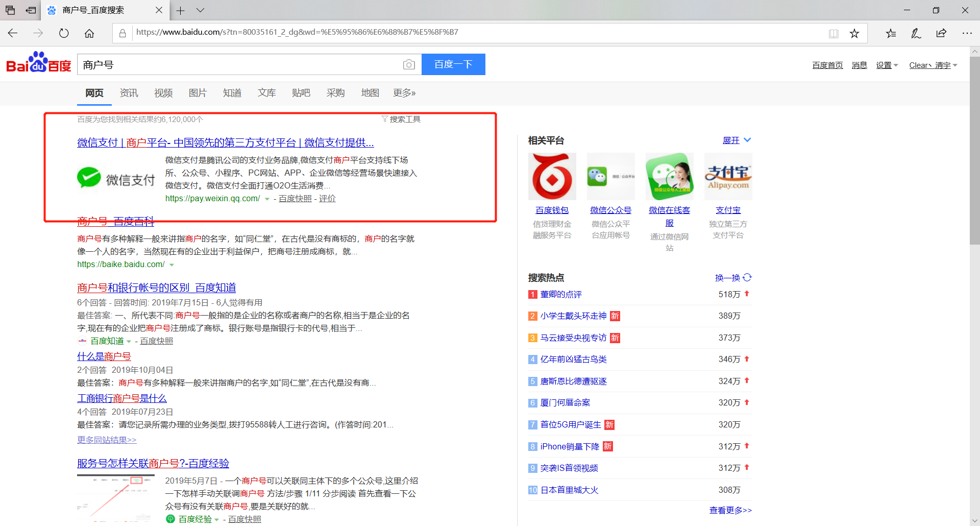The height and width of the screenshot is (526, 980).
Task: Click the browser back arrow
Action: pos(13,33)
